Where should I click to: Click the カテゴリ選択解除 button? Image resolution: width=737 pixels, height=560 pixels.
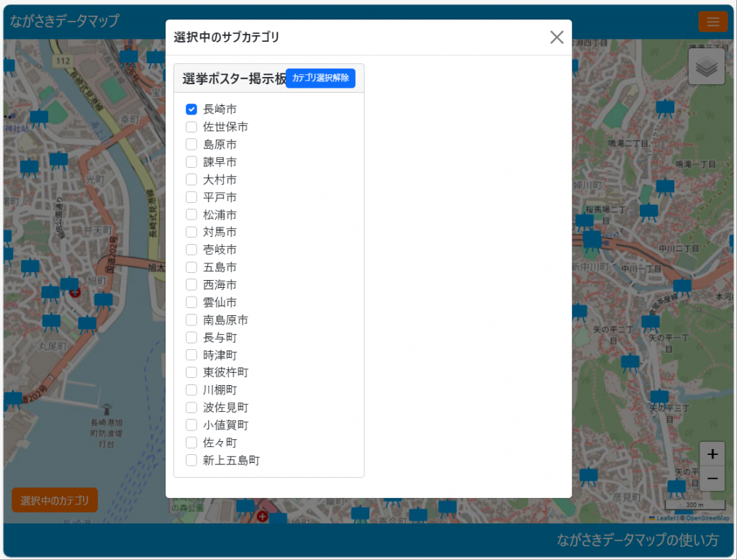[x=320, y=78]
